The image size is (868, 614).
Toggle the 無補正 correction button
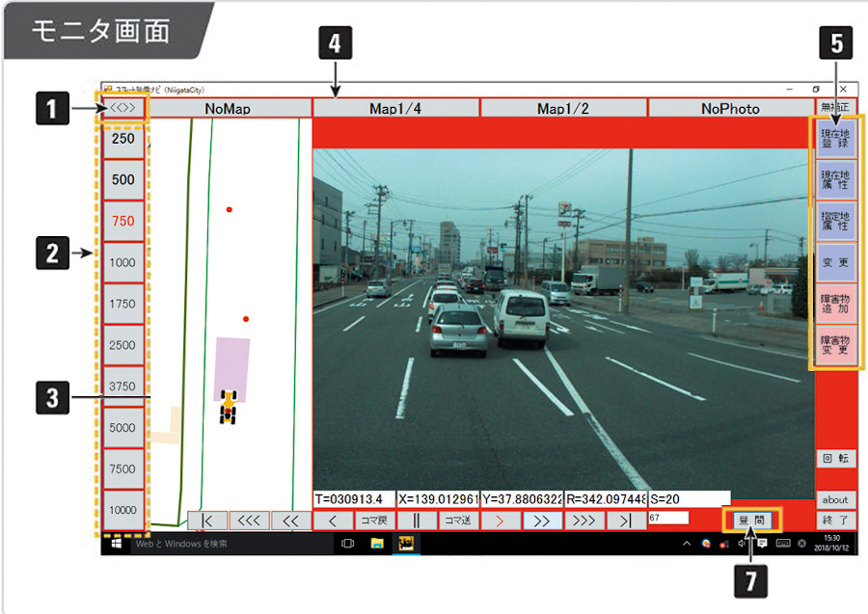point(835,108)
